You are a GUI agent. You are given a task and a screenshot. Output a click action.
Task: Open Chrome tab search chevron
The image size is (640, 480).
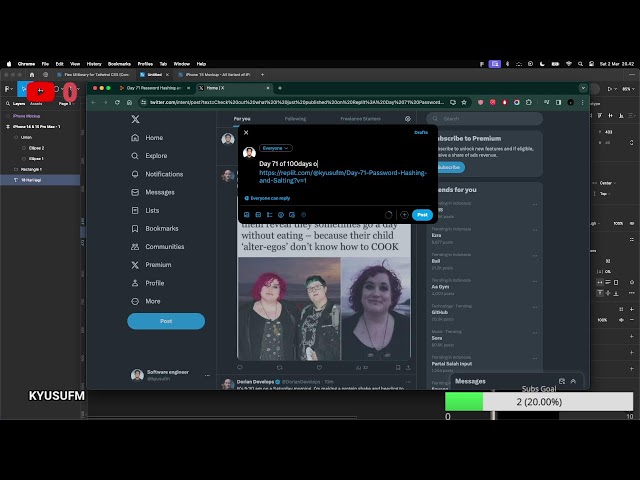click(583, 88)
